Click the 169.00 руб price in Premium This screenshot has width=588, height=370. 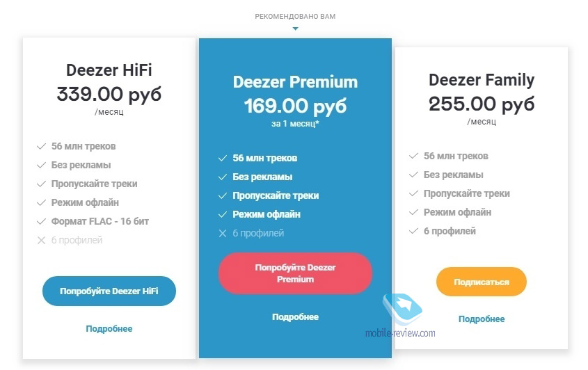295,106
